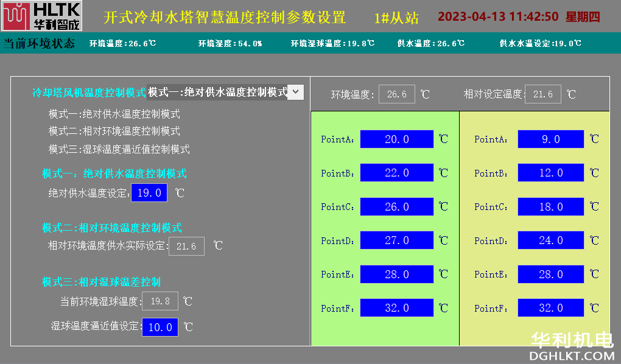Screen dimensions: 621x364
Task: Edit PointB value 12.0 in yellow panel
Action: (550, 173)
